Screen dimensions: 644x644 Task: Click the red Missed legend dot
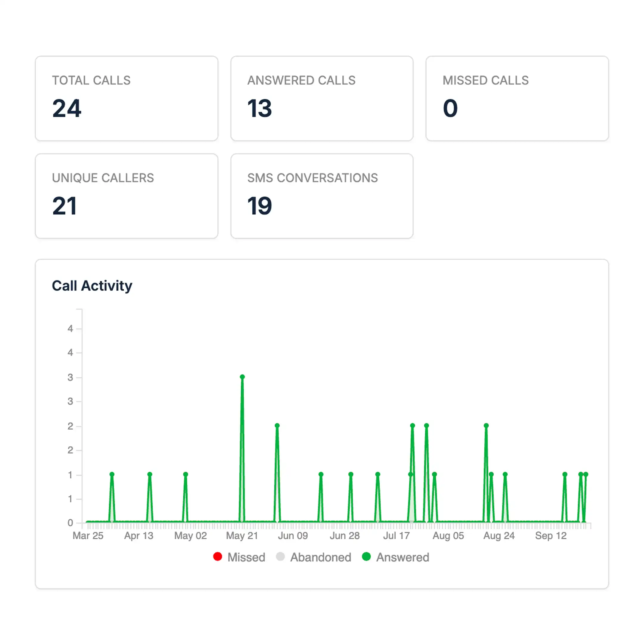pyautogui.click(x=218, y=557)
